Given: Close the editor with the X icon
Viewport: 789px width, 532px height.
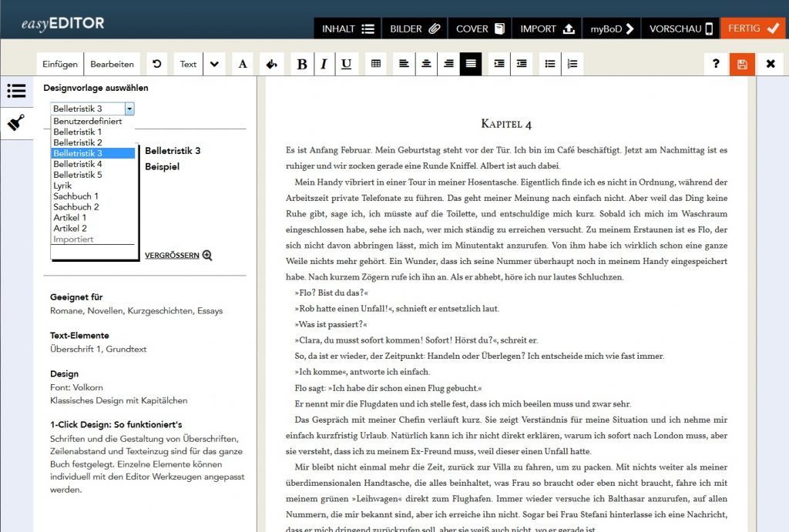Looking at the screenshot, I should (x=771, y=64).
